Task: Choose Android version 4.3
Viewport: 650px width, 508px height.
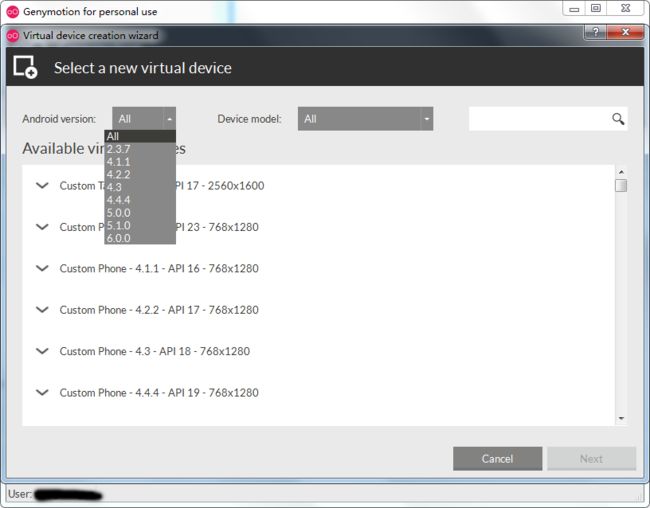Action: pos(140,187)
